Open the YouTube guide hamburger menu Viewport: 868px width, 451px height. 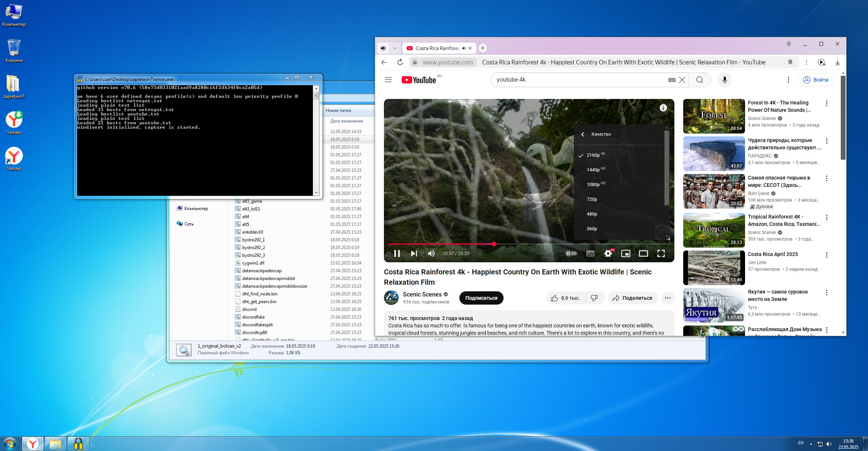pyautogui.click(x=388, y=80)
